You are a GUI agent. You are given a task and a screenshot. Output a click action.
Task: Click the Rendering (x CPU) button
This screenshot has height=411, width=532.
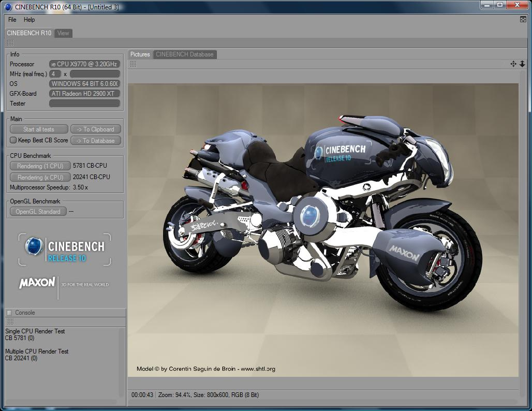coord(40,177)
